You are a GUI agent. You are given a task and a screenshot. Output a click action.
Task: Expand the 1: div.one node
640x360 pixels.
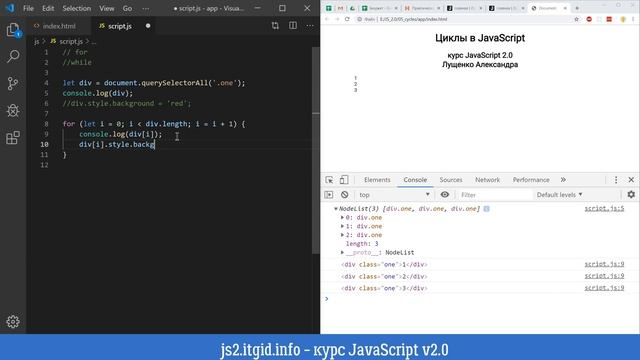[x=342, y=226]
